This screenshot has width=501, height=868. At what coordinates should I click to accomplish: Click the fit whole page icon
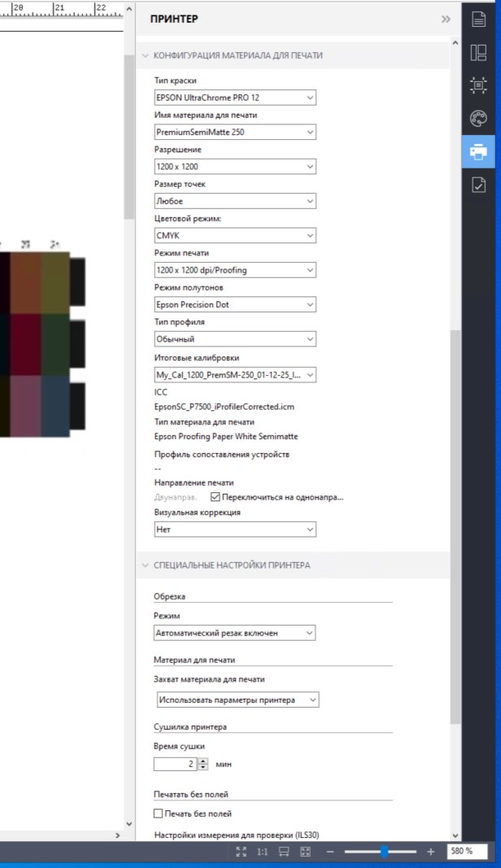pyautogui.click(x=305, y=852)
